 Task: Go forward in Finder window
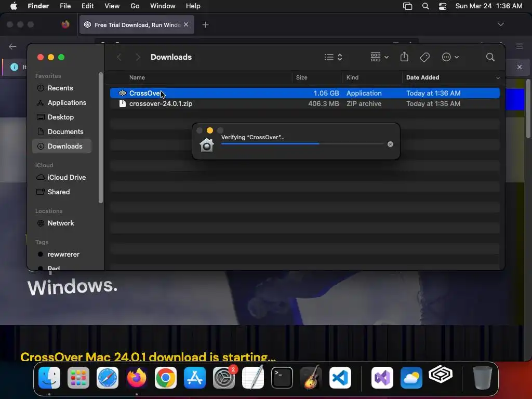point(137,57)
